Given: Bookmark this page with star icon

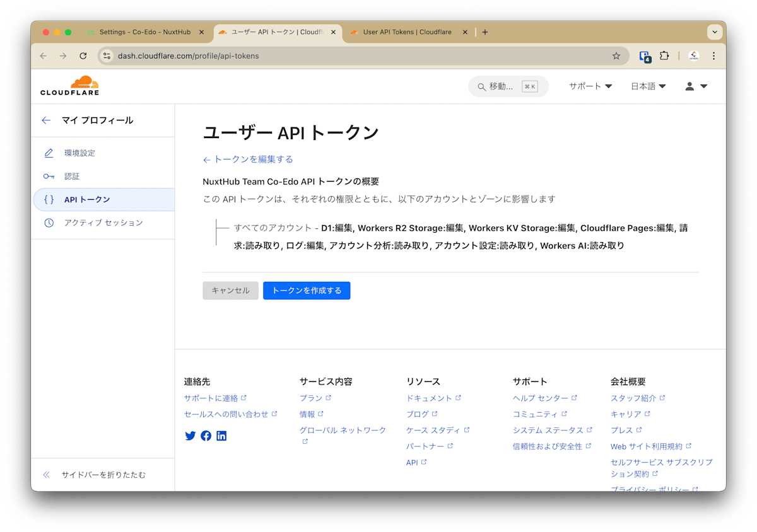Looking at the screenshot, I should pos(616,56).
